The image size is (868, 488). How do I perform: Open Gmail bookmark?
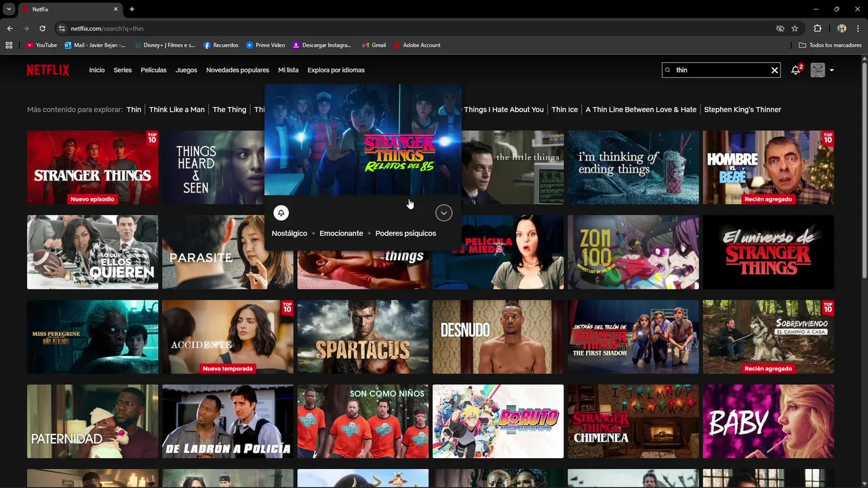(x=374, y=45)
